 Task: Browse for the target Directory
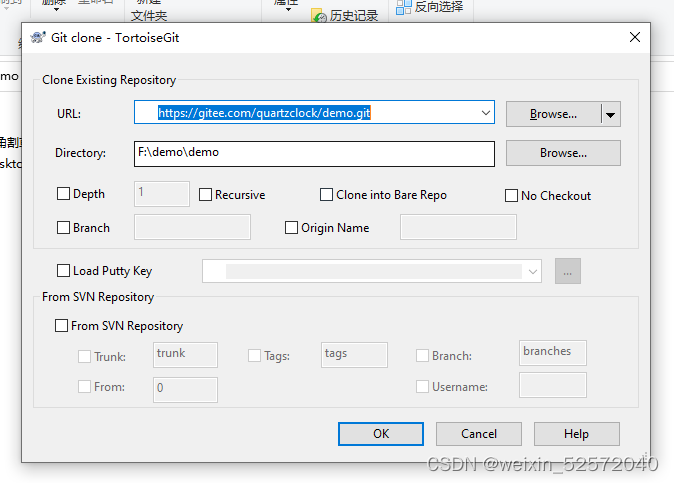563,153
